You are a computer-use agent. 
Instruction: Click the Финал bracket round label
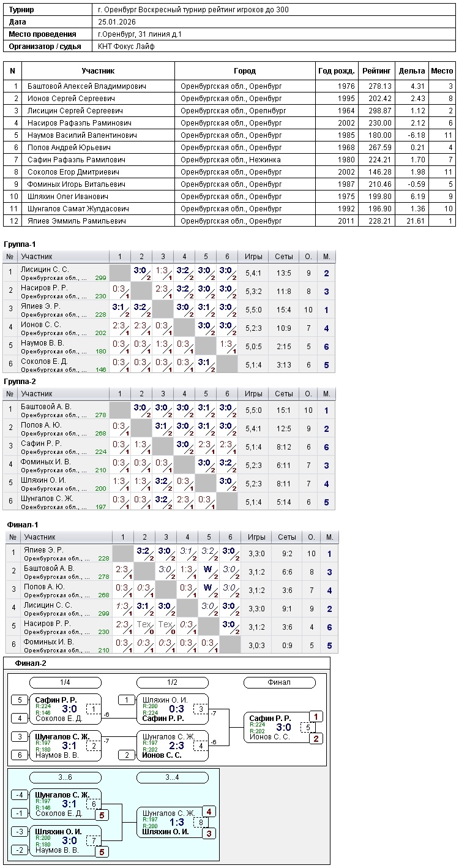click(x=279, y=682)
